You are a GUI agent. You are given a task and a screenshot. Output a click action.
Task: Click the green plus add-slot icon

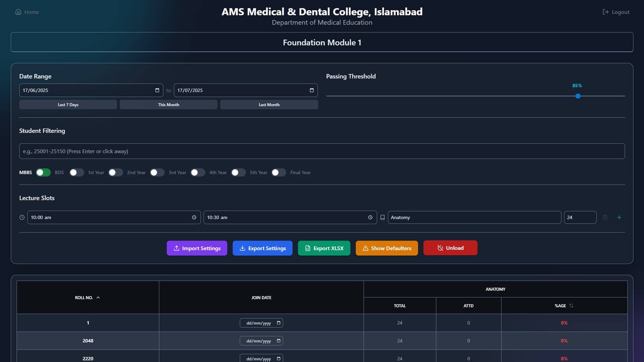tap(619, 218)
